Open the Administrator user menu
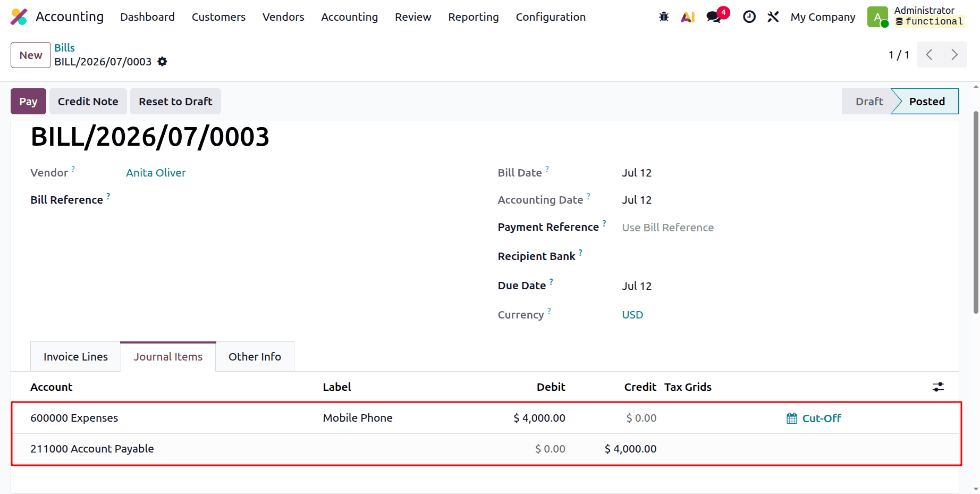 click(x=917, y=17)
